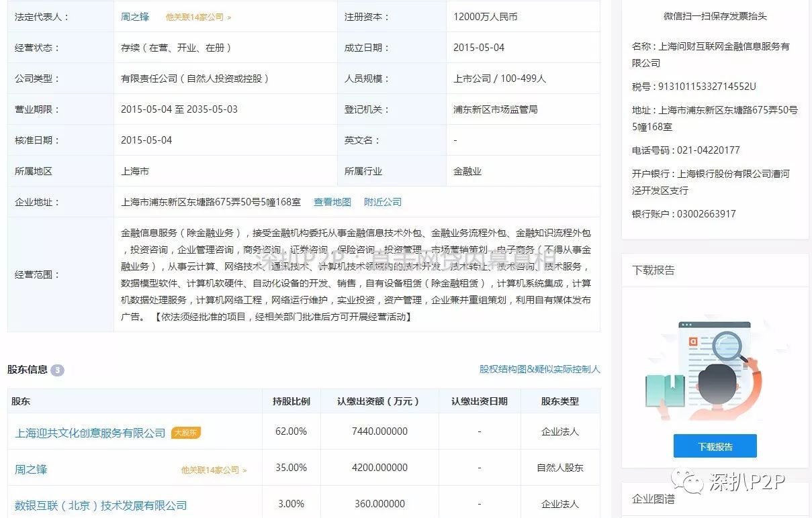The height and width of the screenshot is (518, 812).
Task: Open 股权结构图&疑似实际控制人 link
Action: (540, 369)
